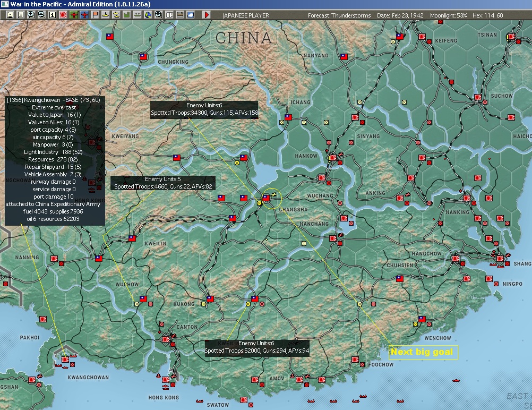
Task: Select the Chinese flag base near Kweilin
Action: coord(132,238)
